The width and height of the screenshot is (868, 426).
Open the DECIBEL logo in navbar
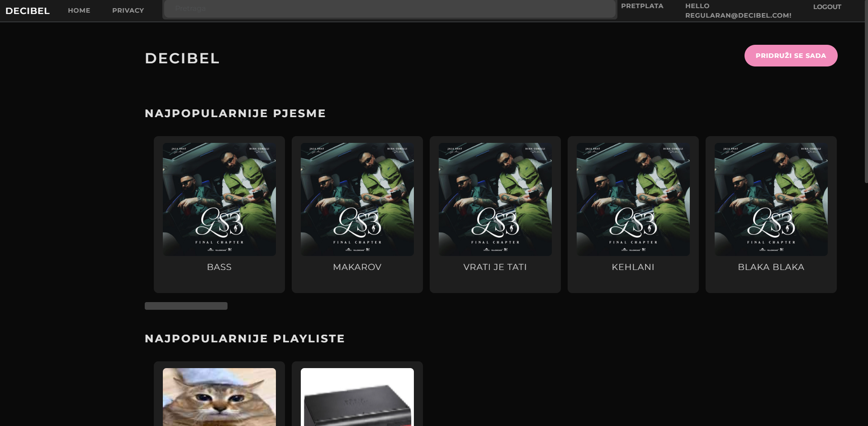[x=28, y=11]
